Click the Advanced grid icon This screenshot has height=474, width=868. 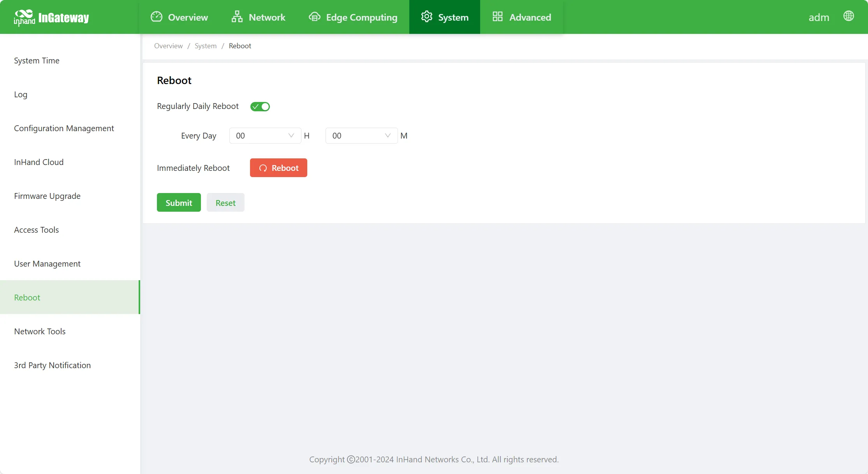(x=498, y=17)
